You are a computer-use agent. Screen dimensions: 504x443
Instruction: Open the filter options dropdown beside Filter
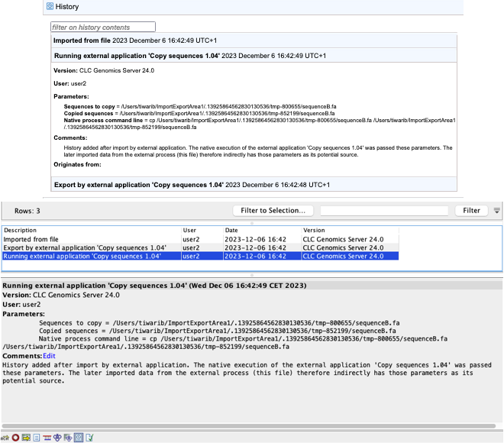(x=496, y=211)
